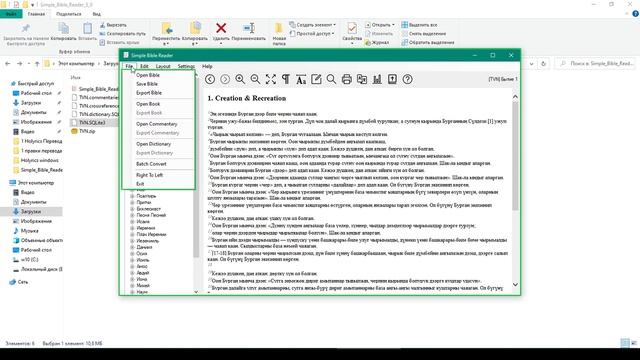Click the translate/compare icon in reader toolbar
The height and width of the screenshot is (360, 640).
tap(362, 79)
